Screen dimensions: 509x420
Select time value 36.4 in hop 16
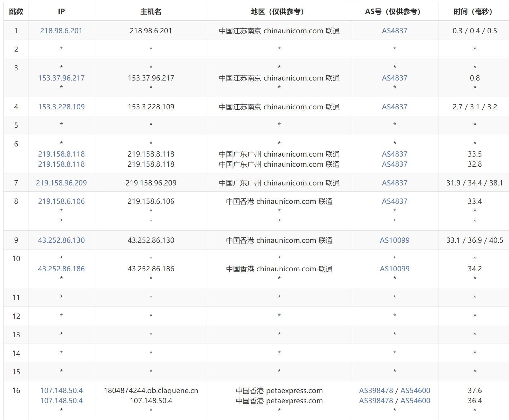pyautogui.click(x=475, y=401)
